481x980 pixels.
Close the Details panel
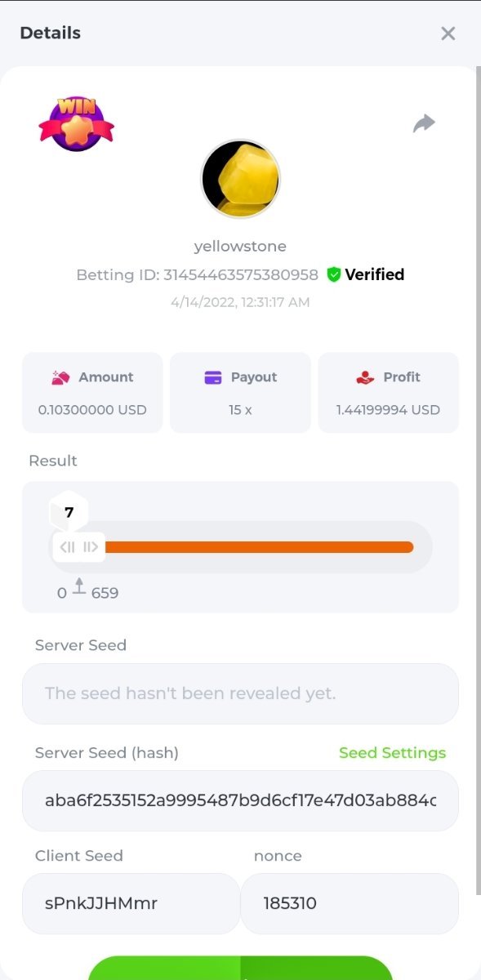448,33
